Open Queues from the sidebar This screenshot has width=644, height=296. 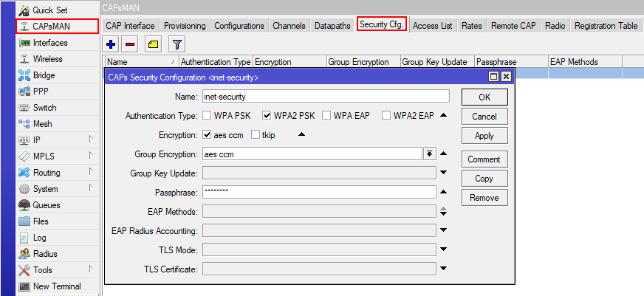point(46,205)
